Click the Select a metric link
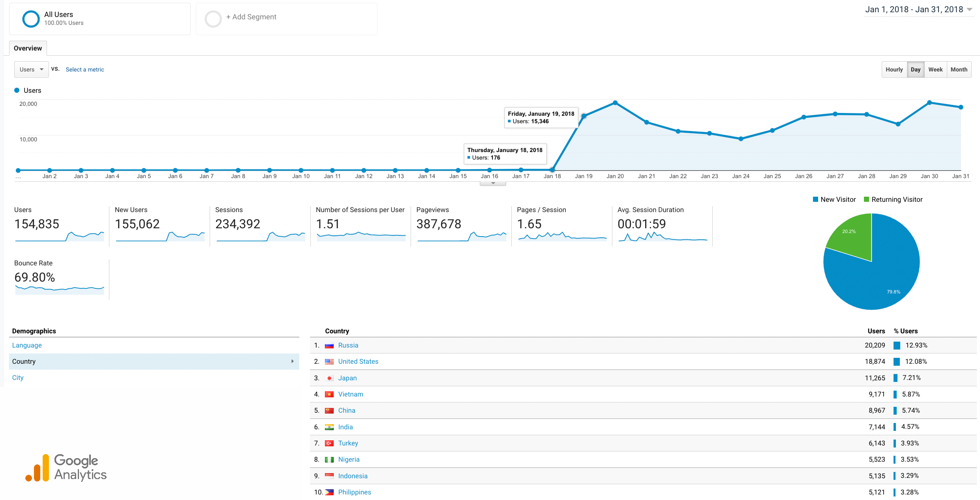 [85, 70]
